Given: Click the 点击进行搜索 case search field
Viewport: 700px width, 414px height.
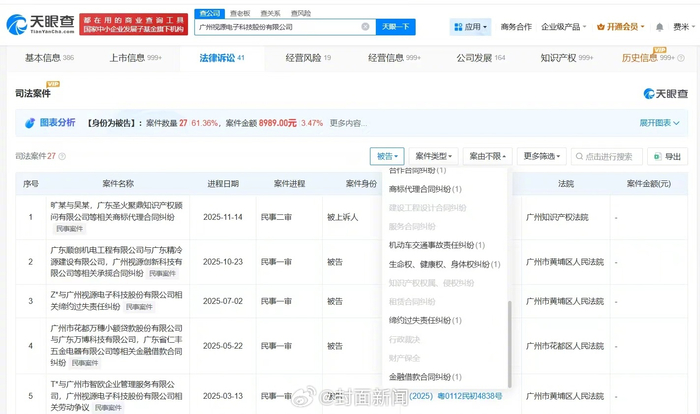Looking at the screenshot, I should pos(612,157).
